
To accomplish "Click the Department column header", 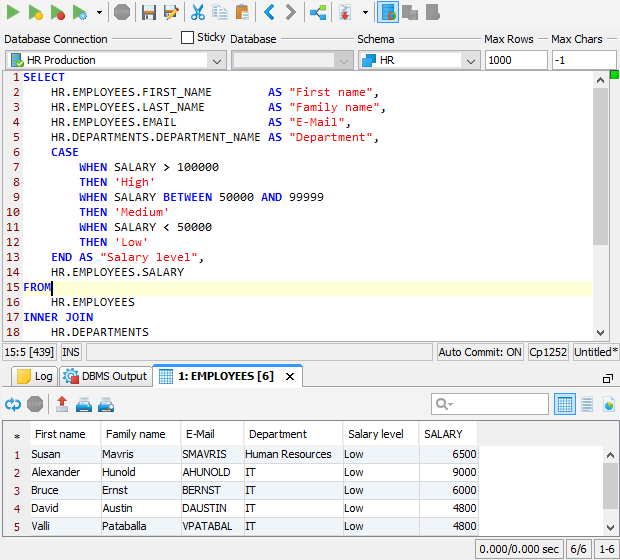I will (278, 434).
